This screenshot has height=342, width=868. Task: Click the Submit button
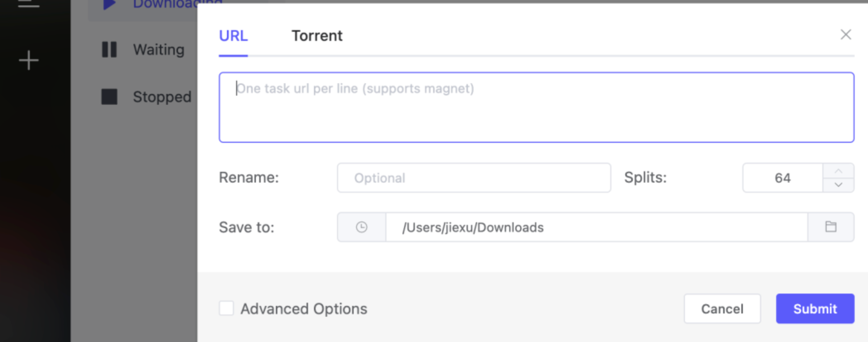pos(815,308)
